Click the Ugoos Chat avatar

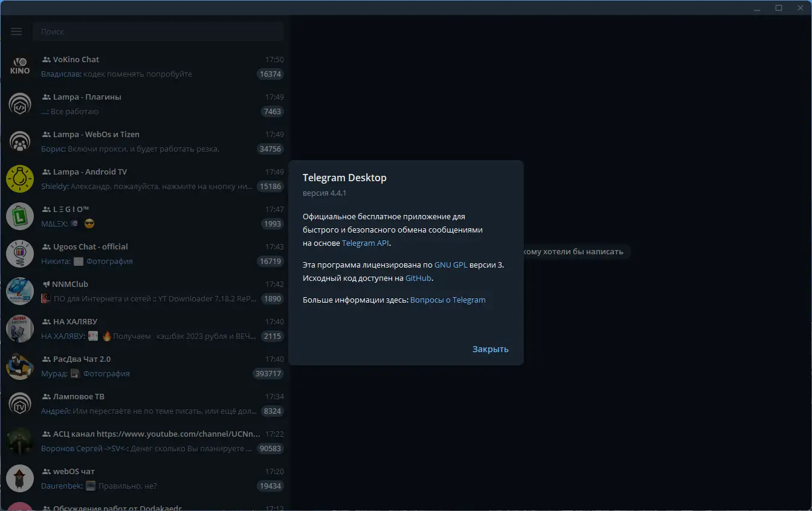[x=19, y=254]
